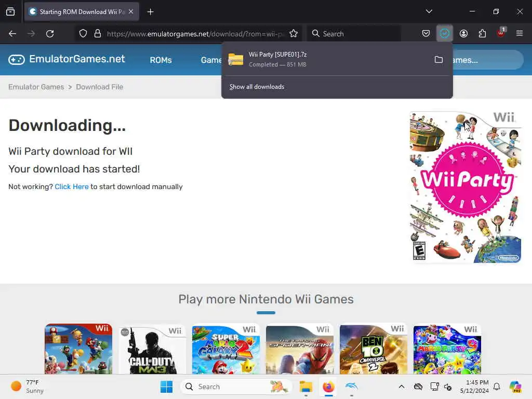Click the taskbar Search box

(236, 387)
